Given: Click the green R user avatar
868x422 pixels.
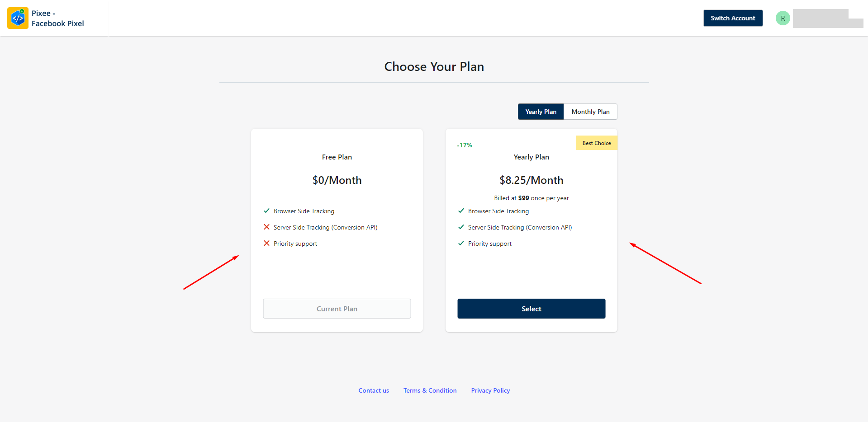Looking at the screenshot, I should (783, 18).
